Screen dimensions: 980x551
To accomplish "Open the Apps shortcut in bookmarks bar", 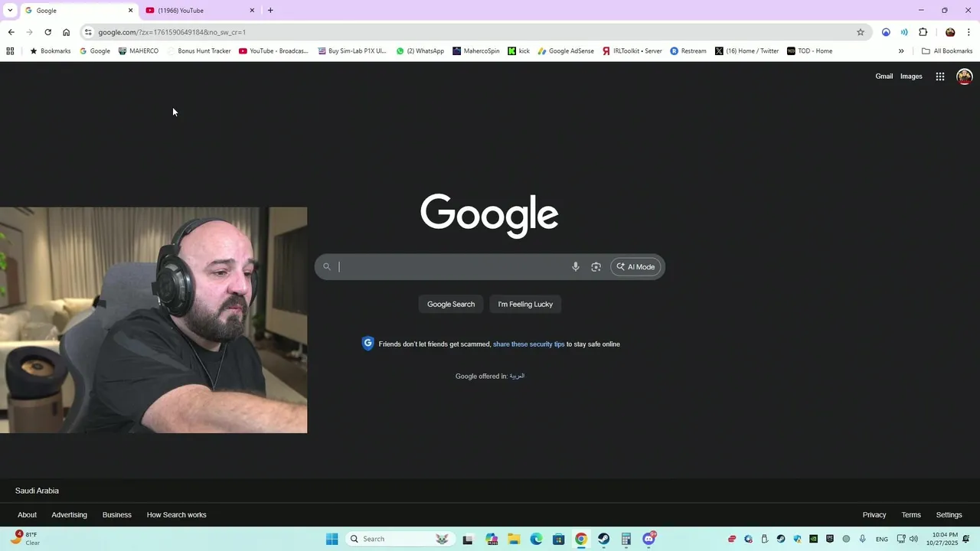I will (x=10, y=51).
